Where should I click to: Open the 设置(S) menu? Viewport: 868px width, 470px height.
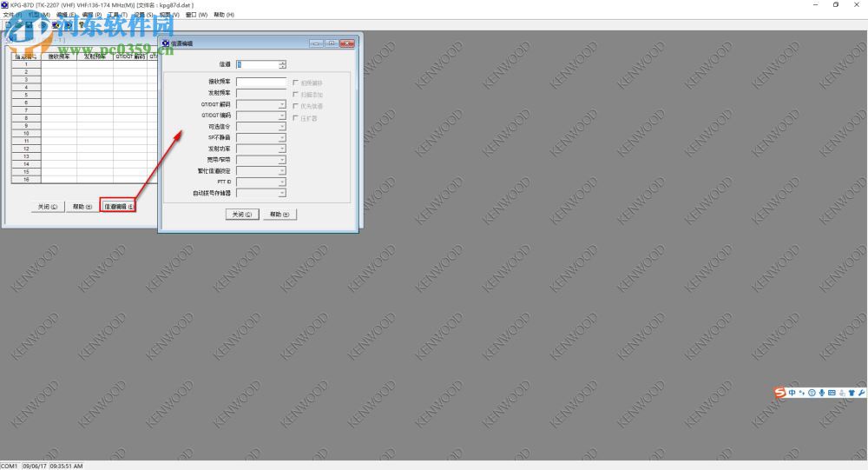point(144,15)
